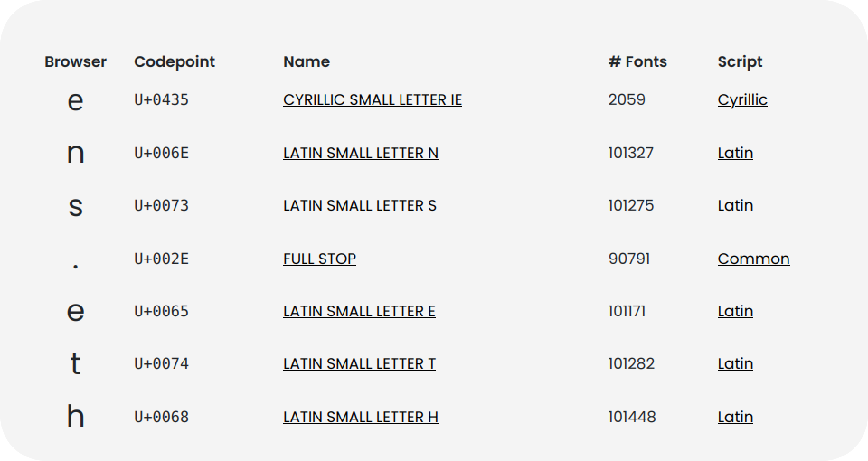Open the CYRILLIC SMALL LETTER IE link
This screenshot has width=868, height=461.
(373, 99)
